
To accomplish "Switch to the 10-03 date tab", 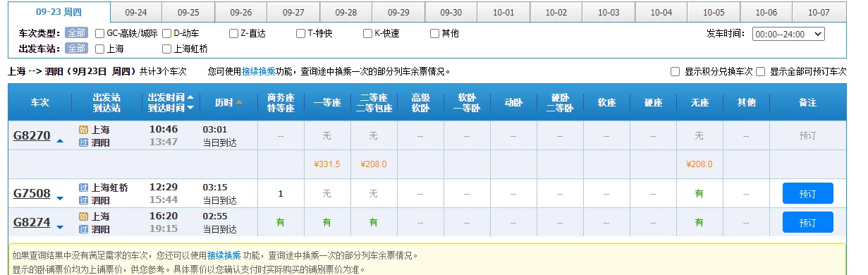I will point(609,13).
